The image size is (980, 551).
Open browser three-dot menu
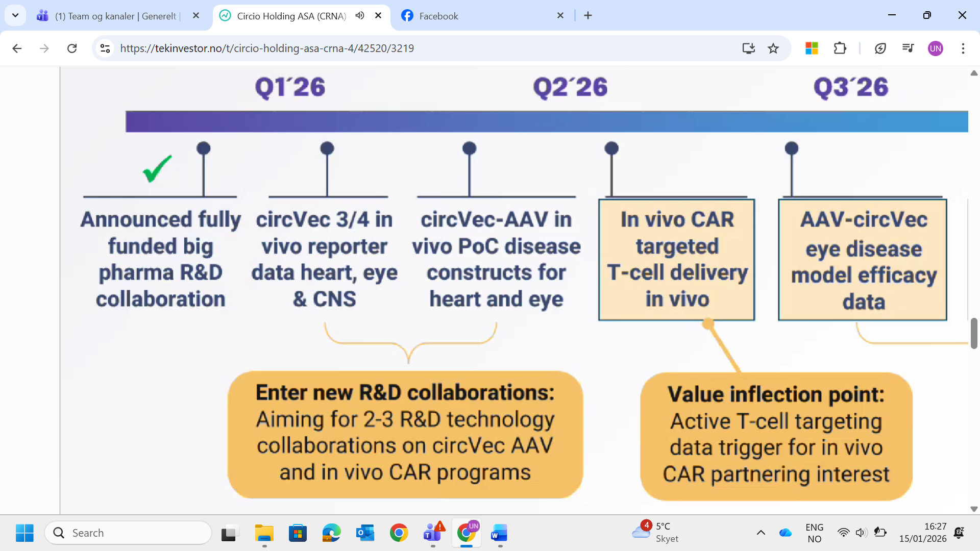pos(963,48)
